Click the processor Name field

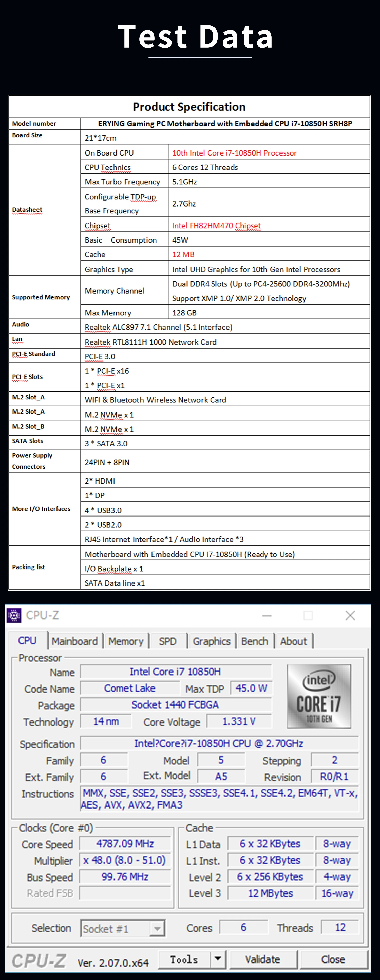(176, 672)
